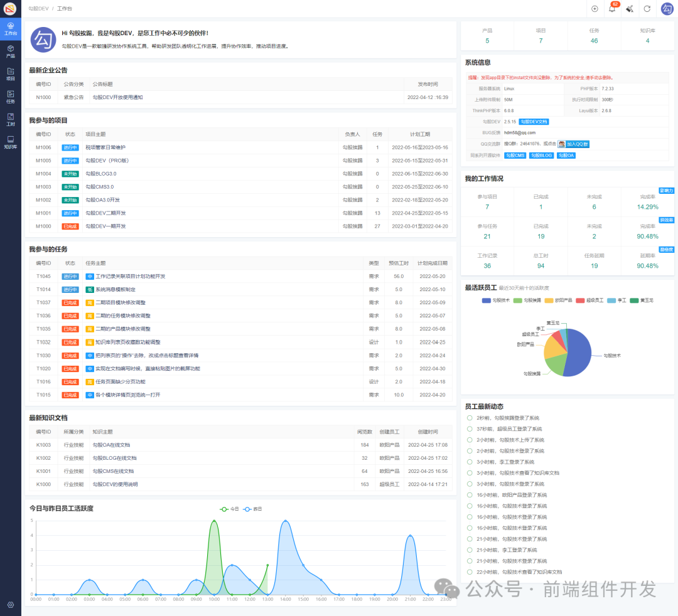Click the 完成率 14.29% value

click(647, 208)
